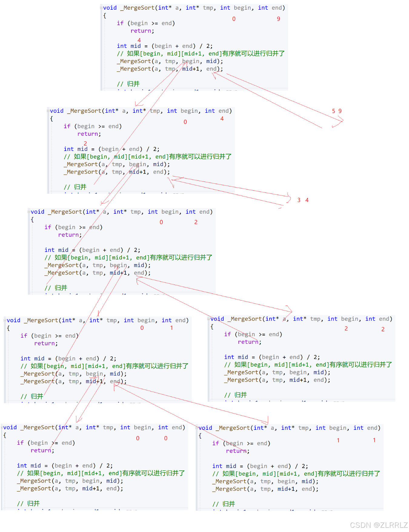
Task: Collapse _MergeSort function in second code block
Action: [x=48, y=111]
